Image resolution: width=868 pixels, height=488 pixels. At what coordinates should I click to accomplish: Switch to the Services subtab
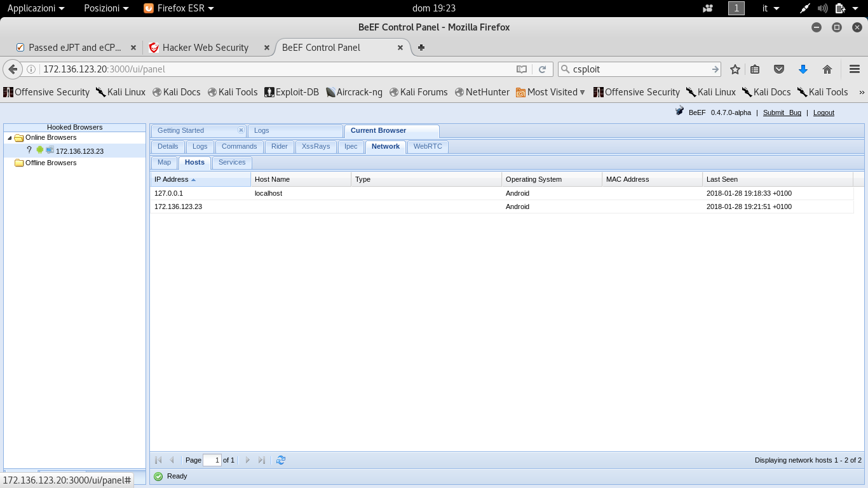232,163
